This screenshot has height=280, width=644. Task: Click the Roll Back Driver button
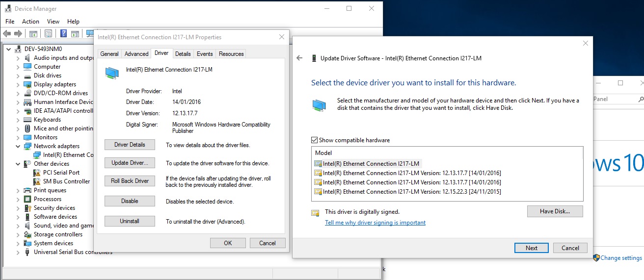tap(130, 181)
